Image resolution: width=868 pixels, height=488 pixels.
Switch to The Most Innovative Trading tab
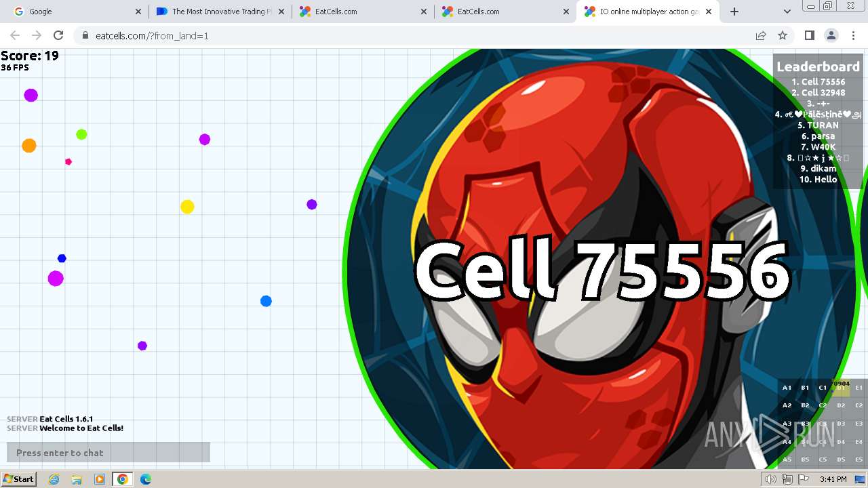tap(220, 12)
